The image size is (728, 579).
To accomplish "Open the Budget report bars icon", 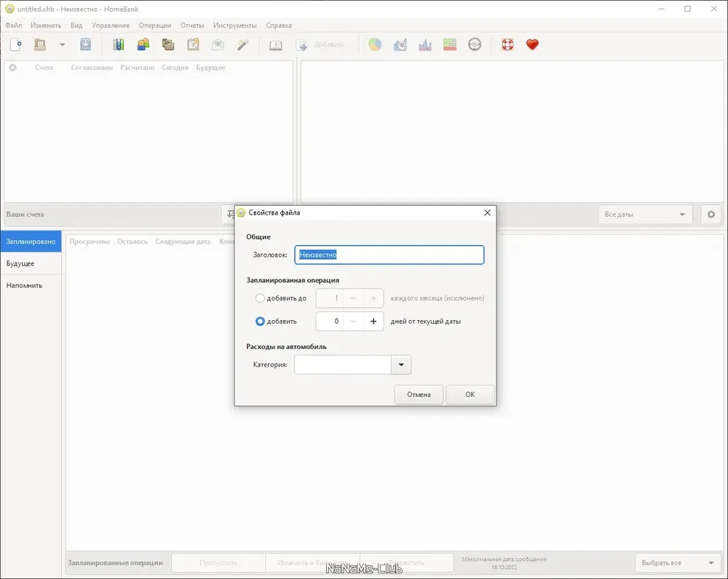I will coord(449,44).
